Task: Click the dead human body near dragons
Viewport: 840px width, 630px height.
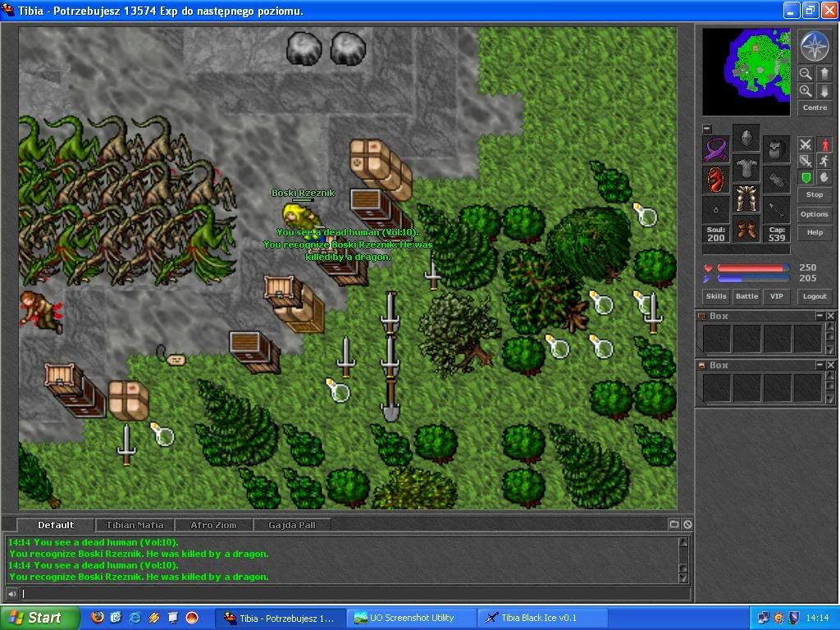Action: 41,313
